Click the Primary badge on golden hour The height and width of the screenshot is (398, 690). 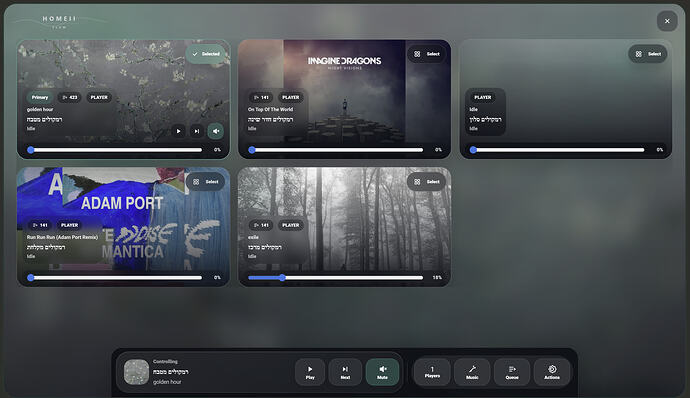coord(40,97)
